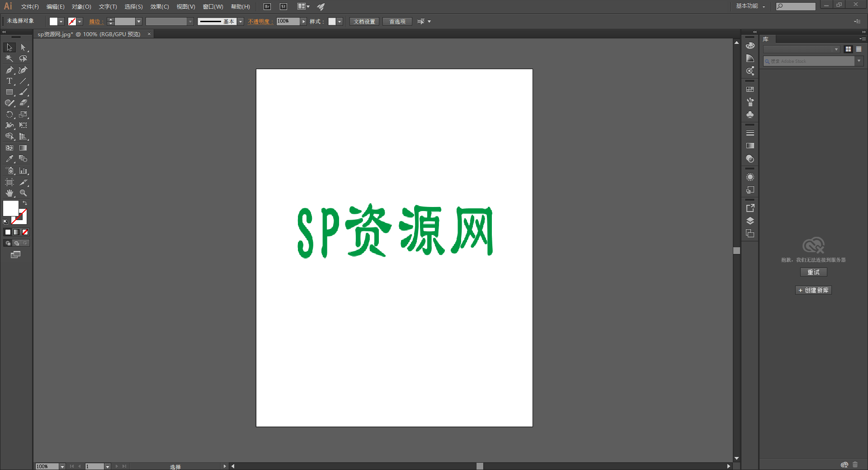Viewport: 868px width, 470px height.
Task: Open fill color dropdown in control bar
Action: pos(61,22)
